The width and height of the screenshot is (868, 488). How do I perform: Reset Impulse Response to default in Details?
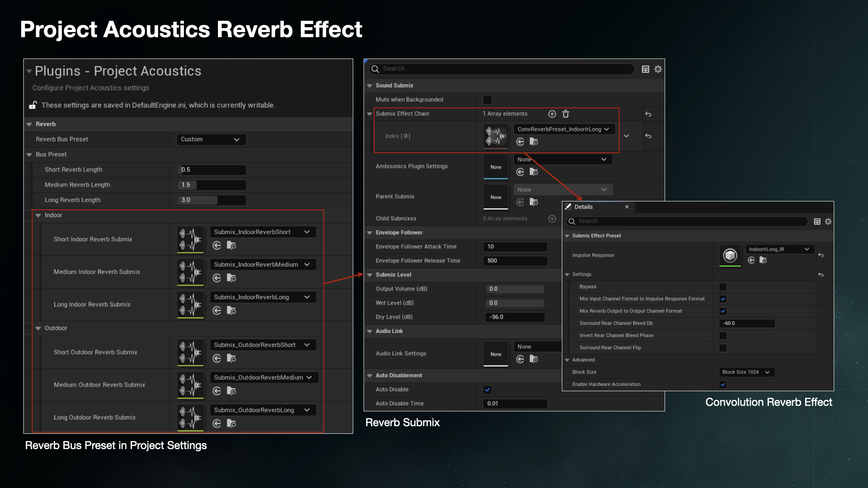pos(821,255)
